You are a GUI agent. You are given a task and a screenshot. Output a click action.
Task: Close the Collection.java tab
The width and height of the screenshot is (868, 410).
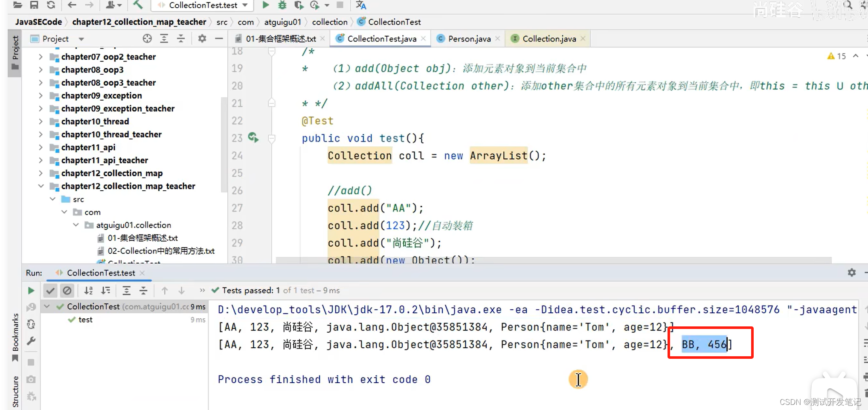583,39
